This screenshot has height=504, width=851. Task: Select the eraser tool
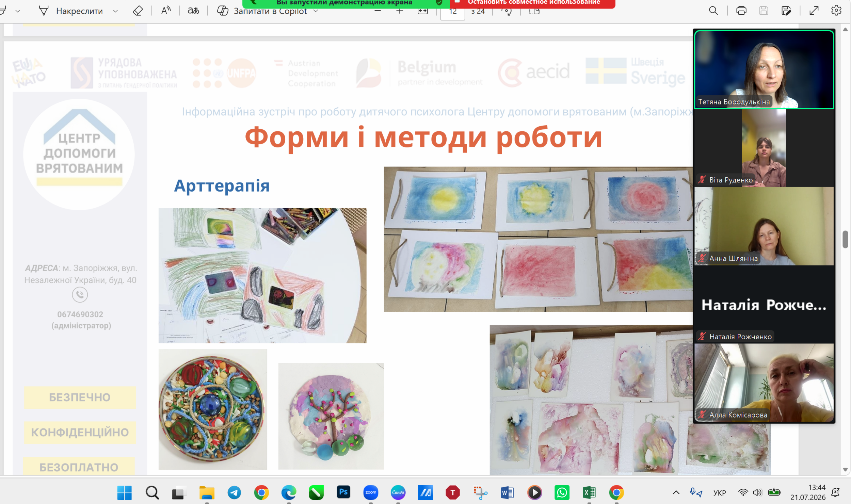point(138,11)
